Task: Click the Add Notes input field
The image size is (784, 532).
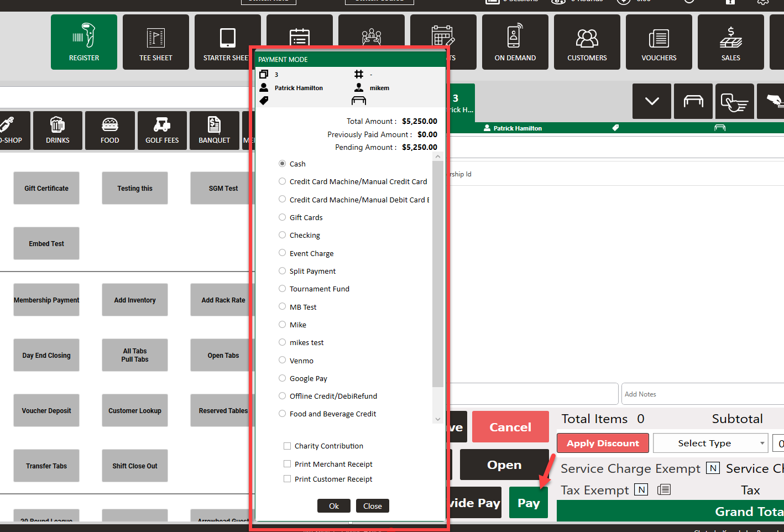Action: [702, 394]
